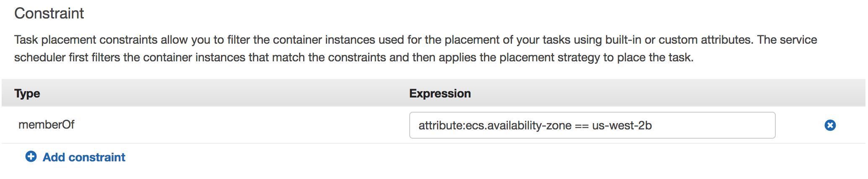
Task: Click the "==" operator in the expression
Action: pos(582,126)
